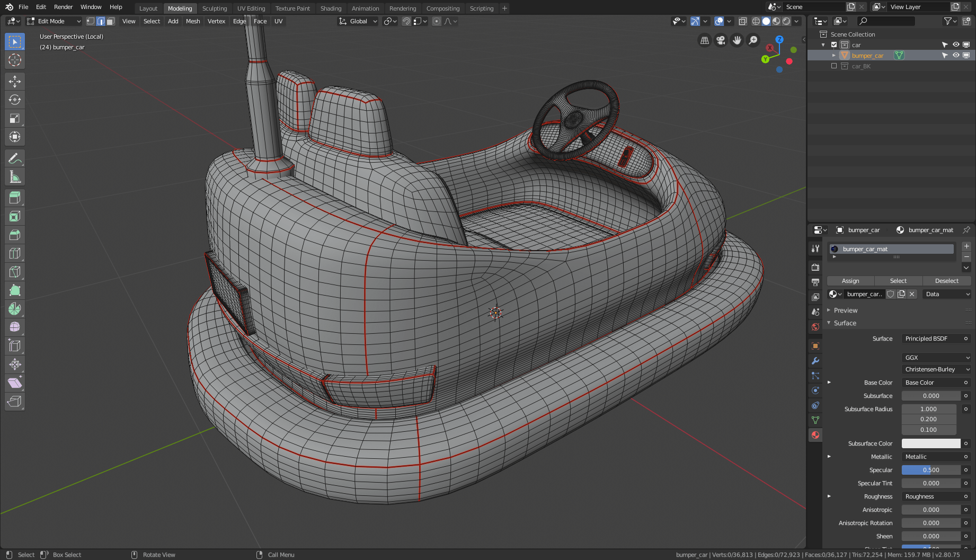Open the Edit Mode dropdown
The image size is (976, 560).
click(54, 21)
